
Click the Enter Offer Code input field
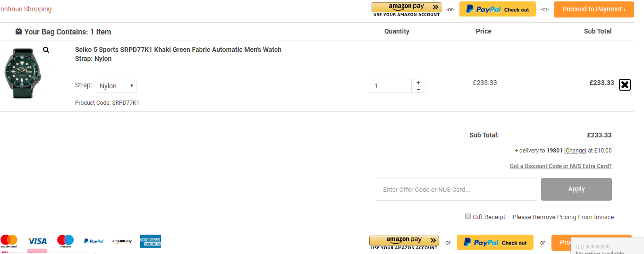(x=456, y=189)
